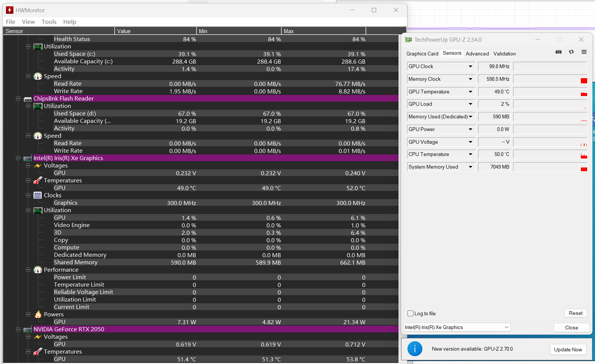The width and height of the screenshot is (595, 364).
Task: Open the GPU selector showing Intel(R) Iris(R) Xe Graphics
Action: pos(457,328)
